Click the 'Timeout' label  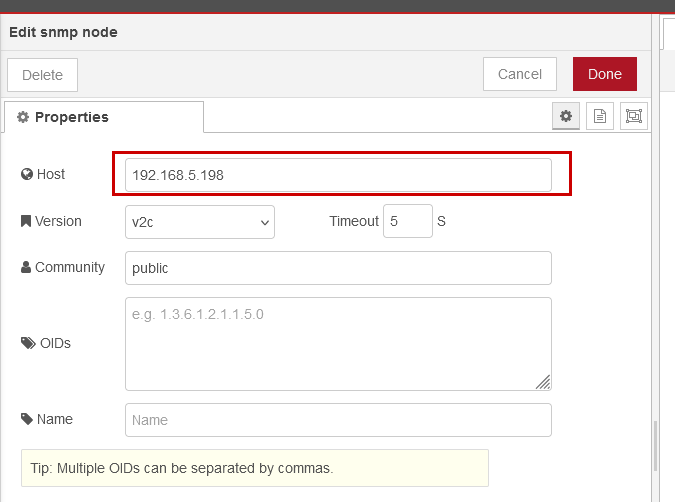point(354,221)
